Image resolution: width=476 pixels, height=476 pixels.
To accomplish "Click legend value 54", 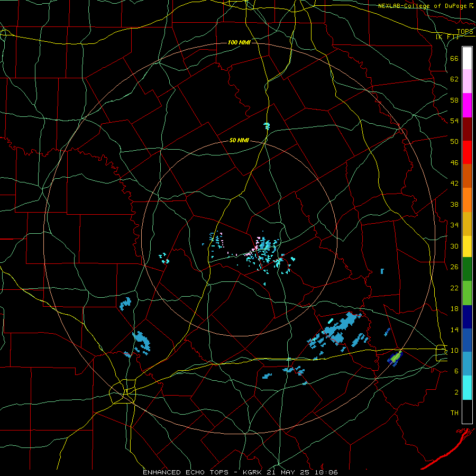I will (454, 121).
